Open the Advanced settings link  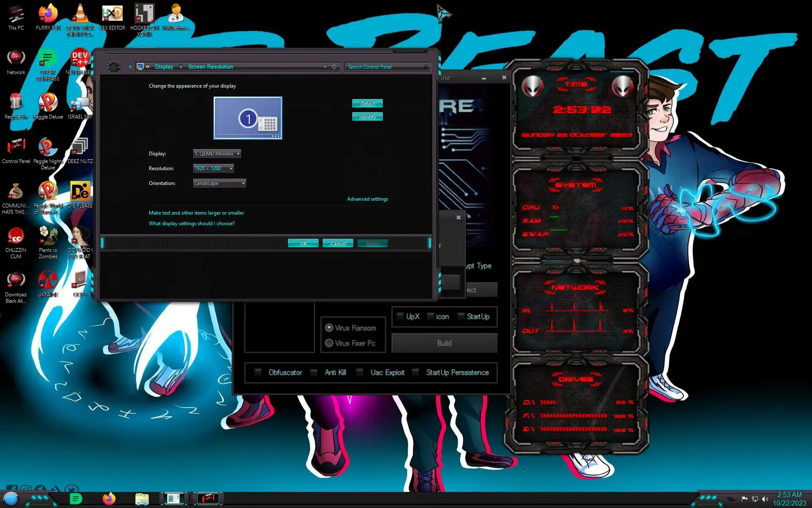[x=367, y=199]
